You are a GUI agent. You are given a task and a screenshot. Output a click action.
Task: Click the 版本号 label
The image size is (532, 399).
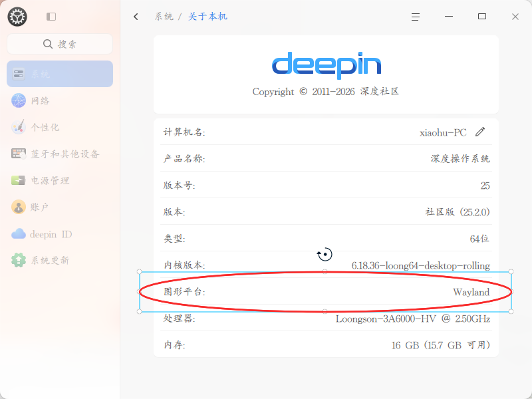179,186
